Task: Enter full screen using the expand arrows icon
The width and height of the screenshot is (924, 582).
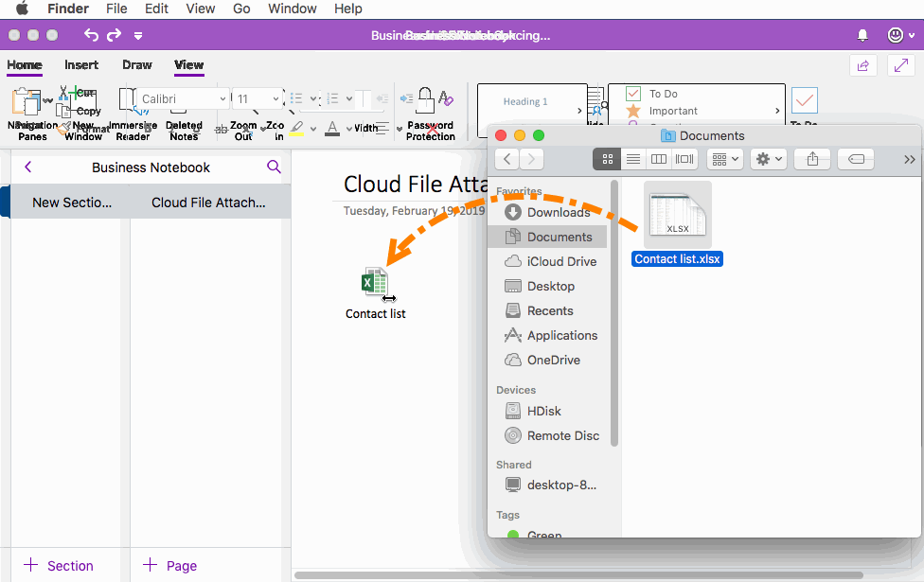Action: tap(901, 65)
